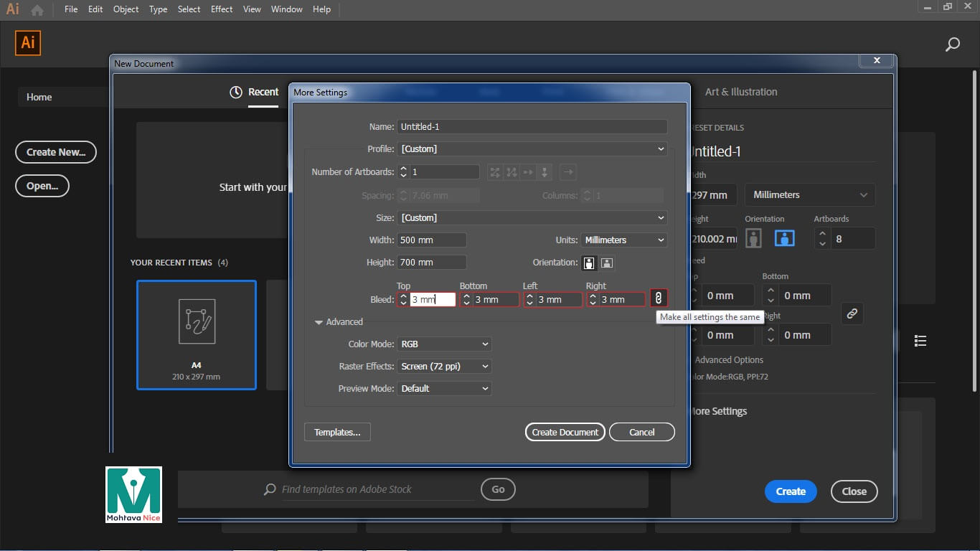Select landscape orientation in More Settings

(x=606, y=263)
